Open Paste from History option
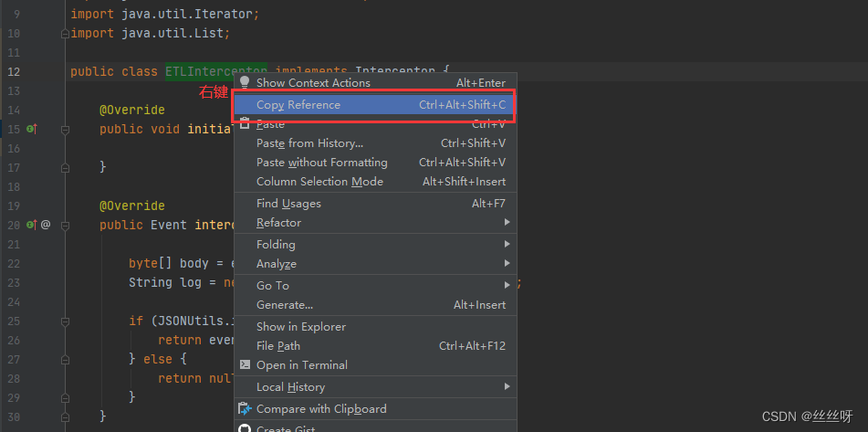The image size is (868, 432). (375, 143)
